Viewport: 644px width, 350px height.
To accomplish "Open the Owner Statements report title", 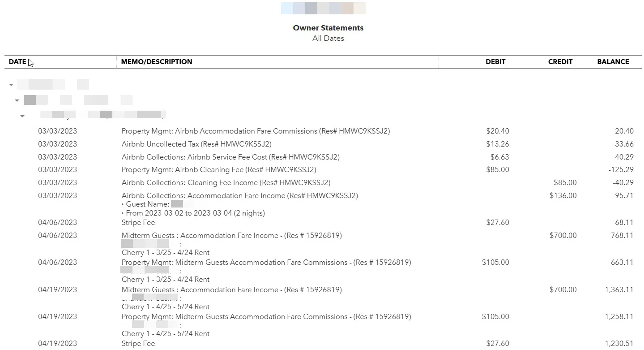I will [x=328, y=28].
